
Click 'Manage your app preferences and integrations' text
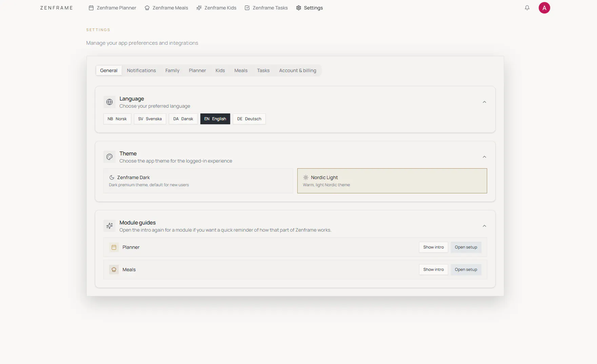tap(142, 43)
